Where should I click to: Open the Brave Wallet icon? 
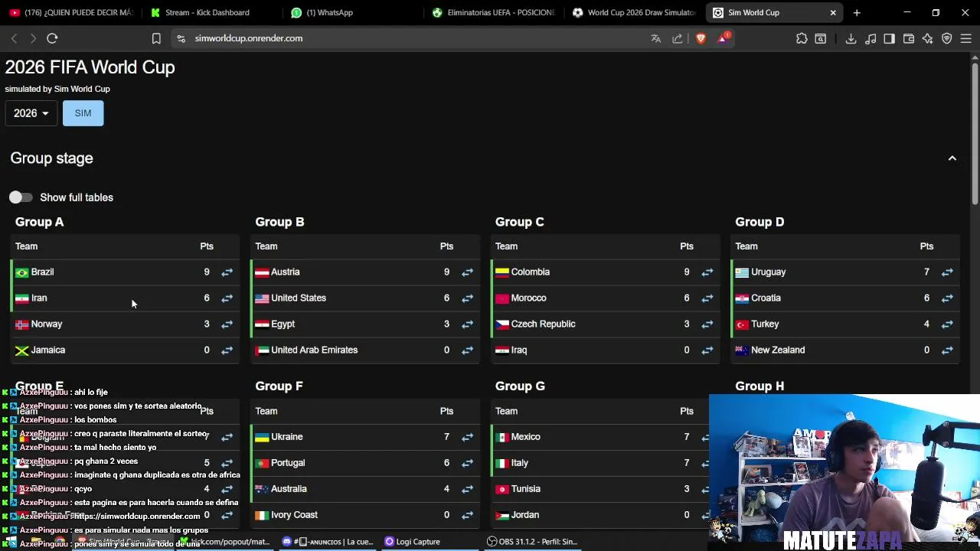pos(909,38)
